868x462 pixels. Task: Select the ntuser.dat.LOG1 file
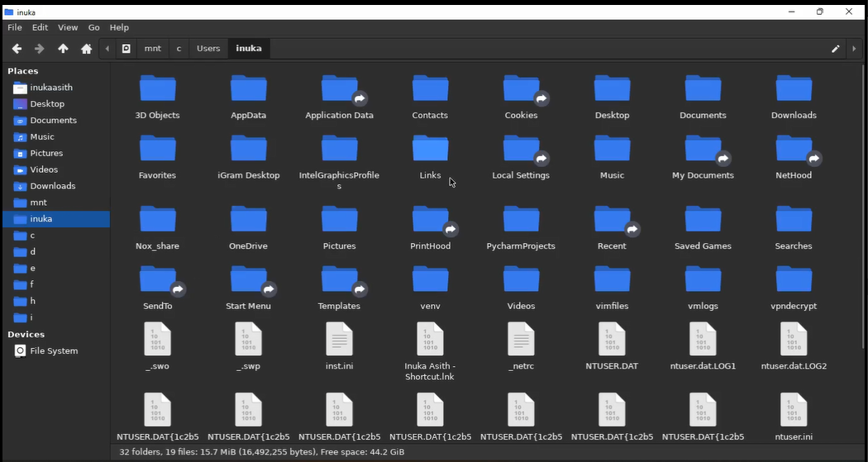703,347
